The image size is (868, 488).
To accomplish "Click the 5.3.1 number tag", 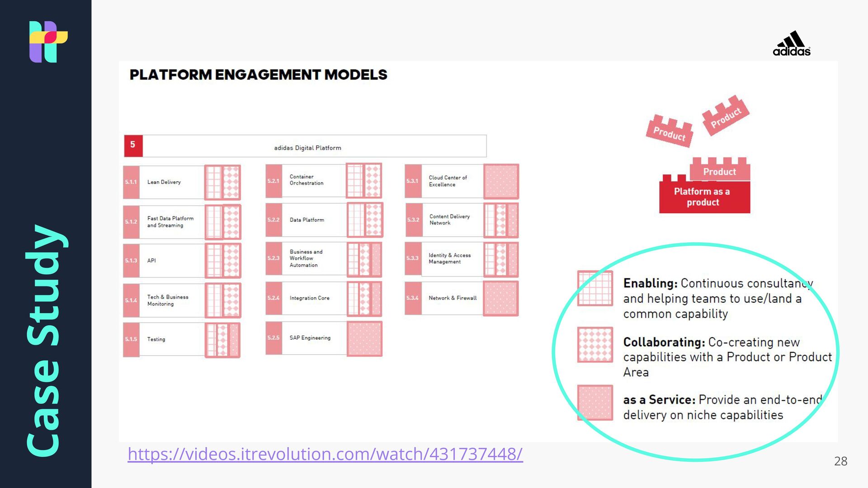I will [413, 181].
